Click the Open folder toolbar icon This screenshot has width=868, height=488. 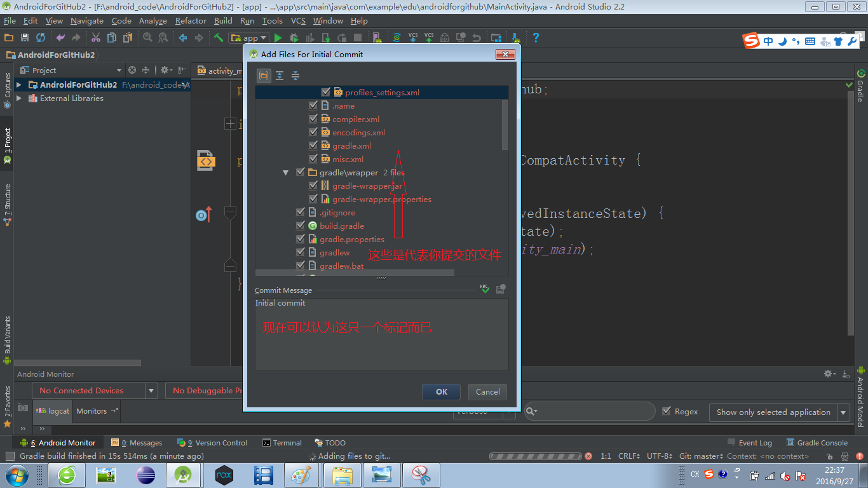(x=9, y=37)
